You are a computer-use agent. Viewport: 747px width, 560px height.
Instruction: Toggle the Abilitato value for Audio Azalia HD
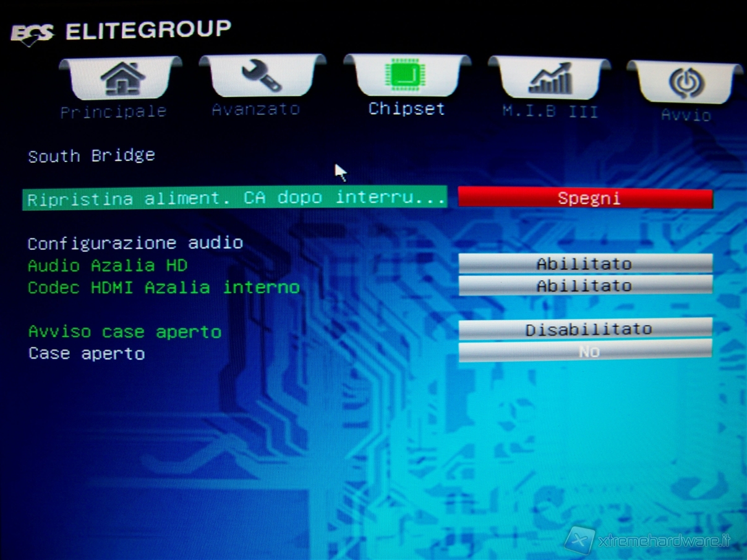point(585,264)
